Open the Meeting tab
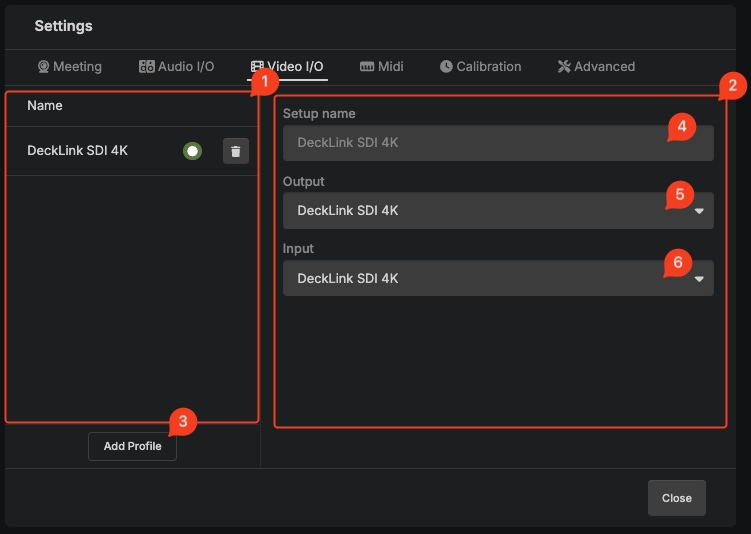 (x=70, y=67)
